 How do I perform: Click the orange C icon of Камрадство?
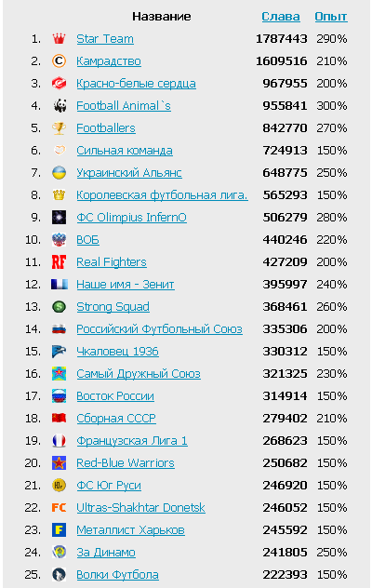pyautogui.click(x=59, y=60)
